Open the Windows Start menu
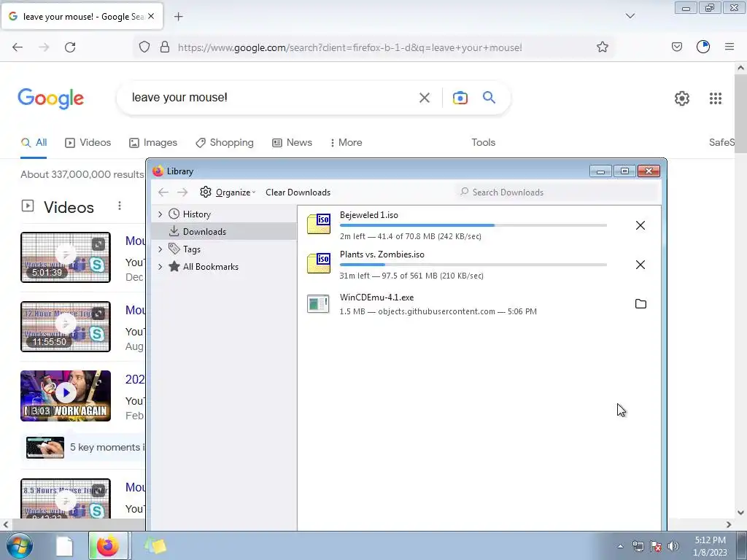Viewport: 747px width, 560px height. tap(19, 546)
